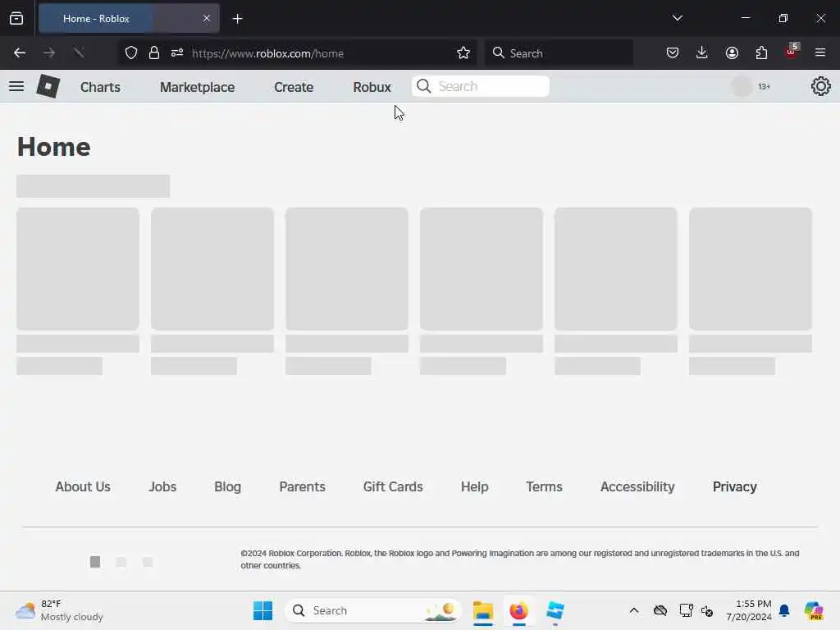
Task: Click the Windows taskbar search box
Action: click(373, 610)
